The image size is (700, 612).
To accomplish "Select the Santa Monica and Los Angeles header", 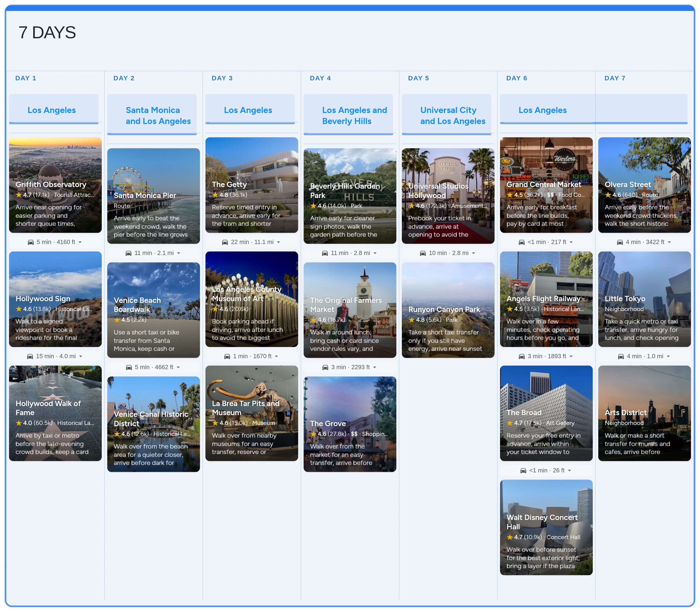I will click(158, 115).
